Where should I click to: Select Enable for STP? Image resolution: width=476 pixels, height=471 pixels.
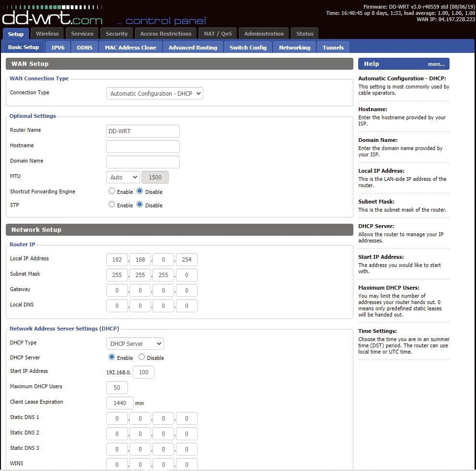coord(112,204)
